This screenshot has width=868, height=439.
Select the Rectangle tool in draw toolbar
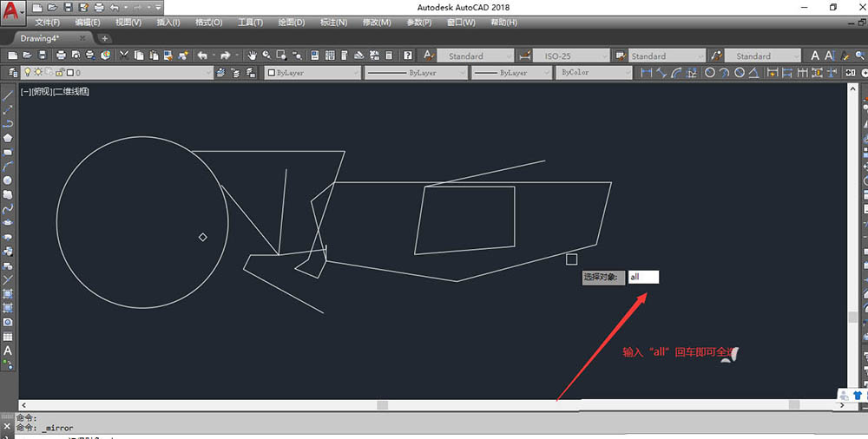(8, 152)
